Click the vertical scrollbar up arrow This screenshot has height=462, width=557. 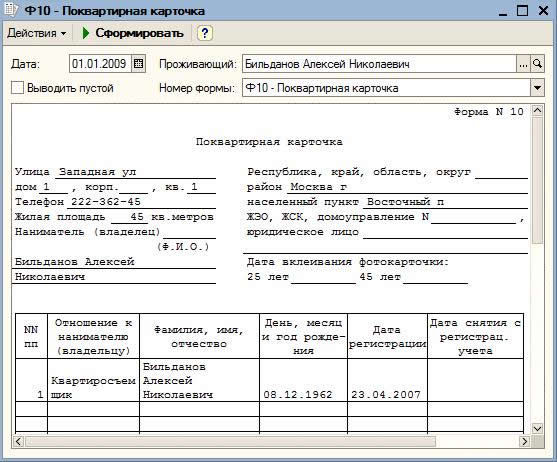537,111
